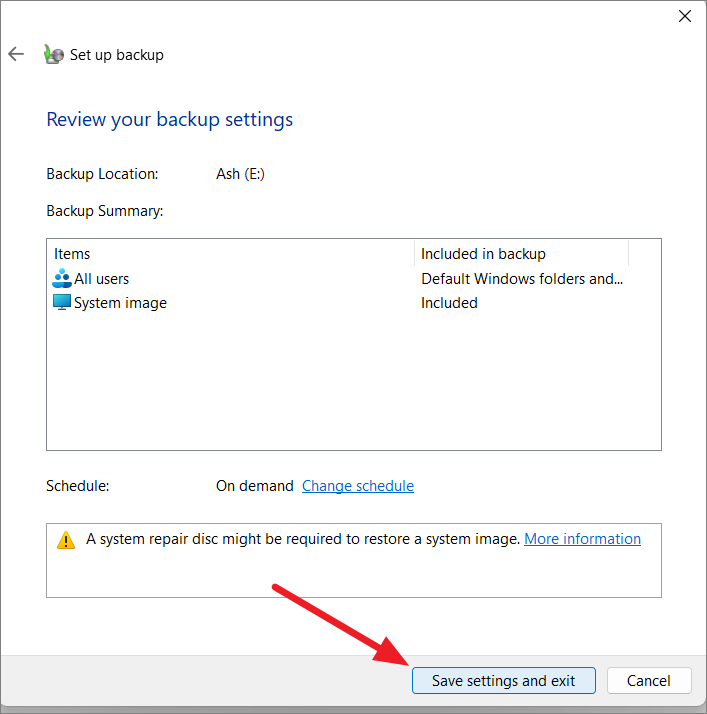This screenshot has width=707, height=714.
Task: Select the All users list row
Action: [x=353, y=279]
